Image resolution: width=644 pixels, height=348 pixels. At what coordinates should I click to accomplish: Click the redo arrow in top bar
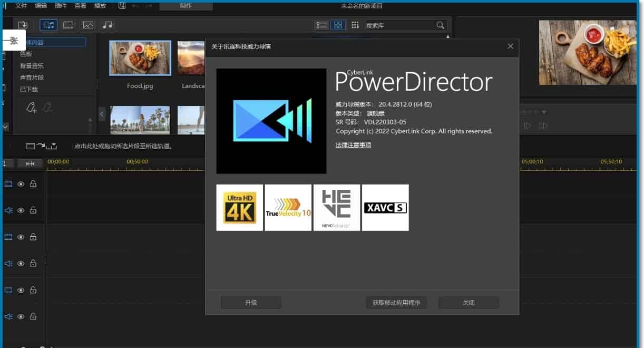point(149,6)
